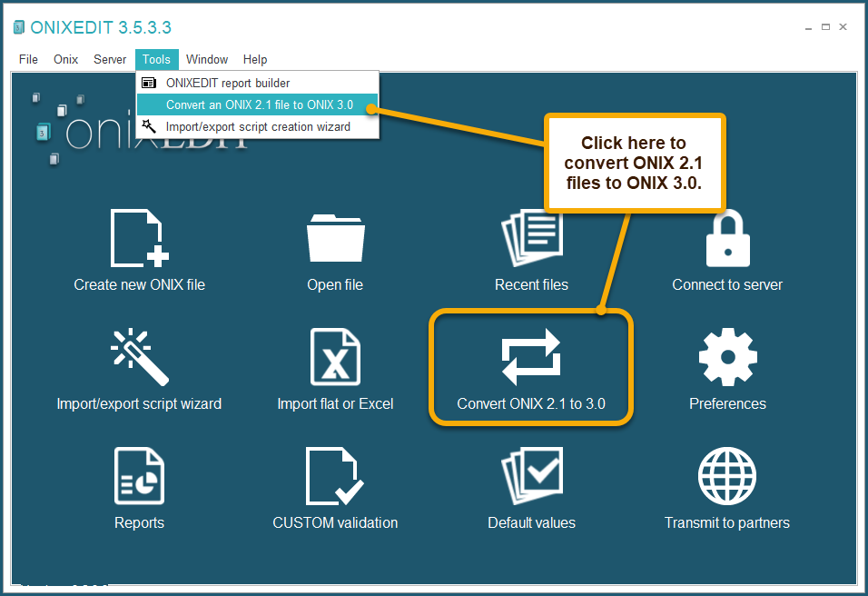The image size is (868, 596).
Task: Click the Default values label
Action: 531,523
